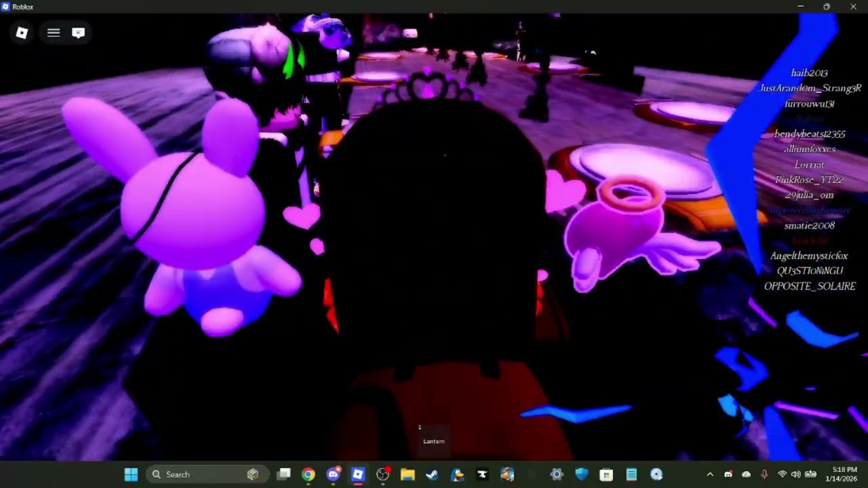Select player 29julia_om
Screen dimensions: 868x488
pos(809,195)
